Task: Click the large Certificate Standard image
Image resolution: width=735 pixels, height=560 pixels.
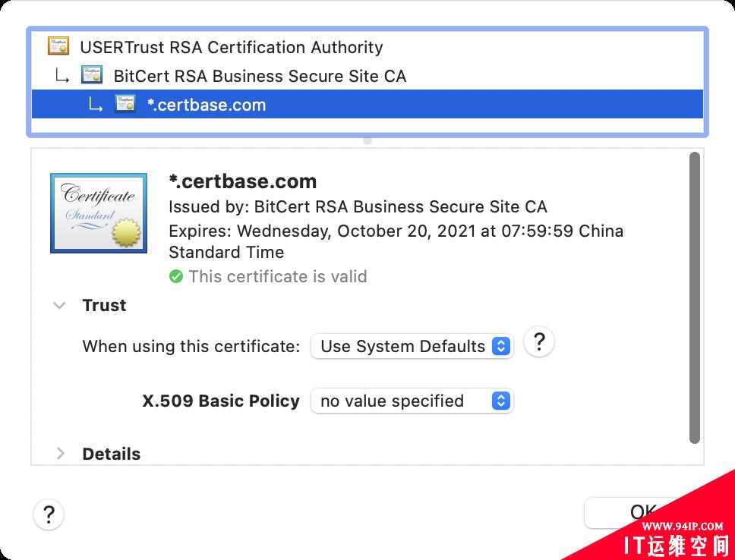Action: (99, 213)
